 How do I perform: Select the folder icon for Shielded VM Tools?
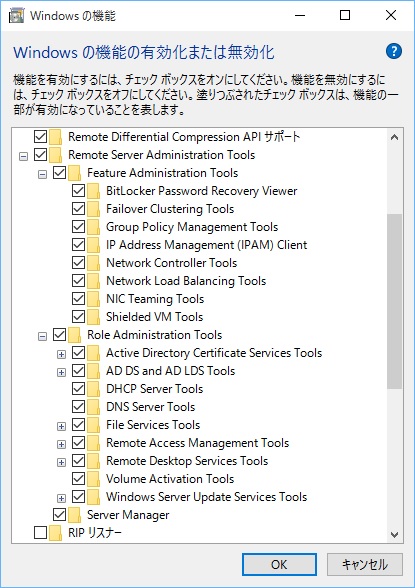(94, 317)
